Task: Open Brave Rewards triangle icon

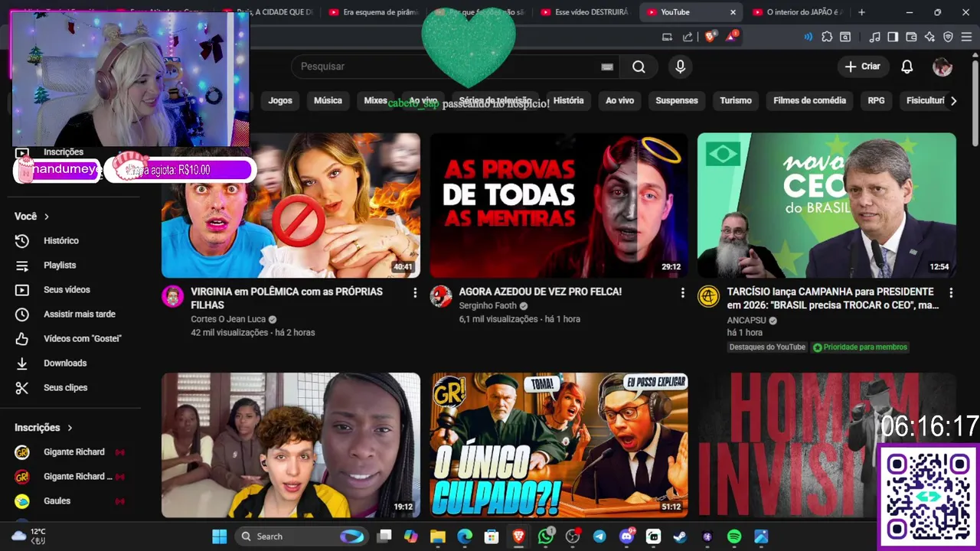Action: pyautogui.click(x=731, y=37)
